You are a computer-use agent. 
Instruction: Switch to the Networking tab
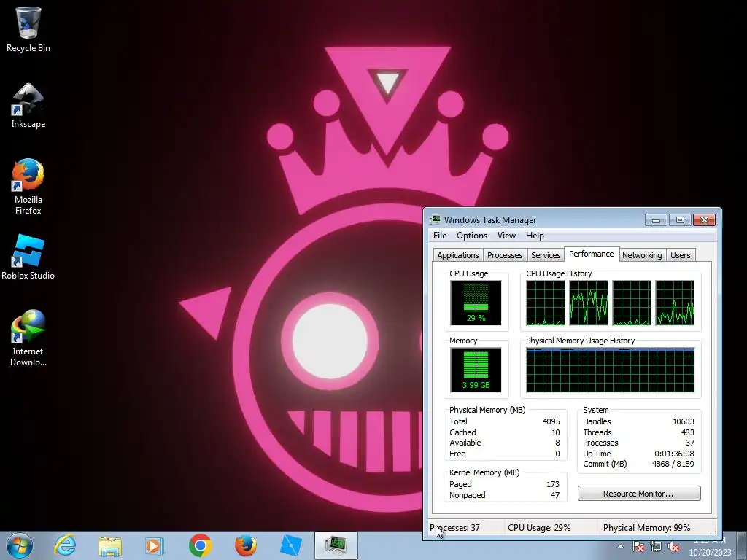click(x=642, y=255)
